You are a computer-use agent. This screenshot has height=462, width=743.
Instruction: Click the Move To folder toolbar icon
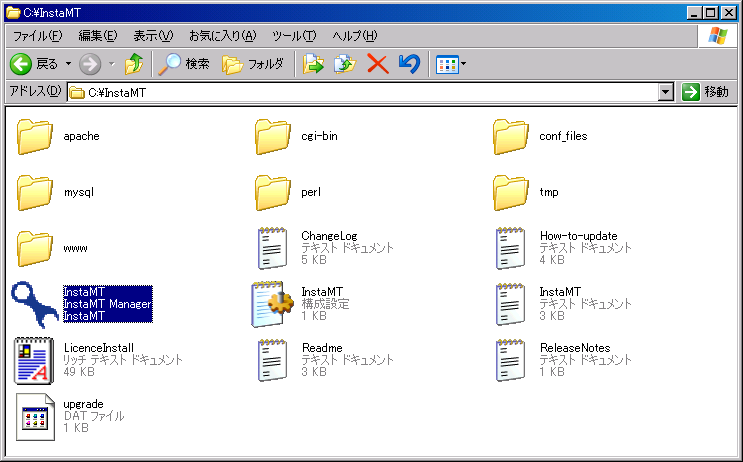(313, 64)
